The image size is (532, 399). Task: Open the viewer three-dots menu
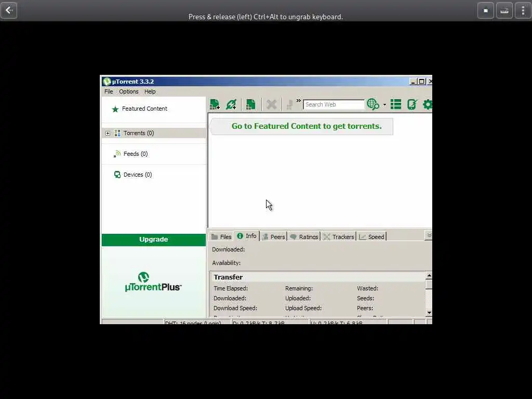[x=523, y=10]
